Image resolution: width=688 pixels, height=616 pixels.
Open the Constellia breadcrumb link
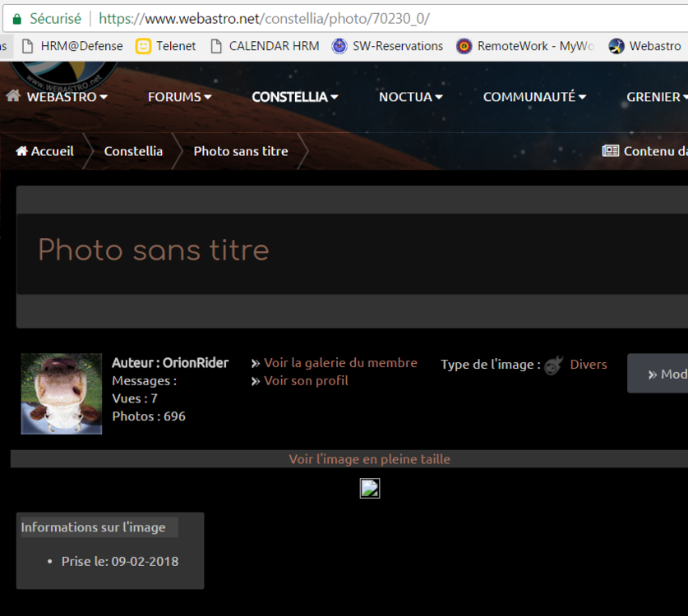point(133,151)
